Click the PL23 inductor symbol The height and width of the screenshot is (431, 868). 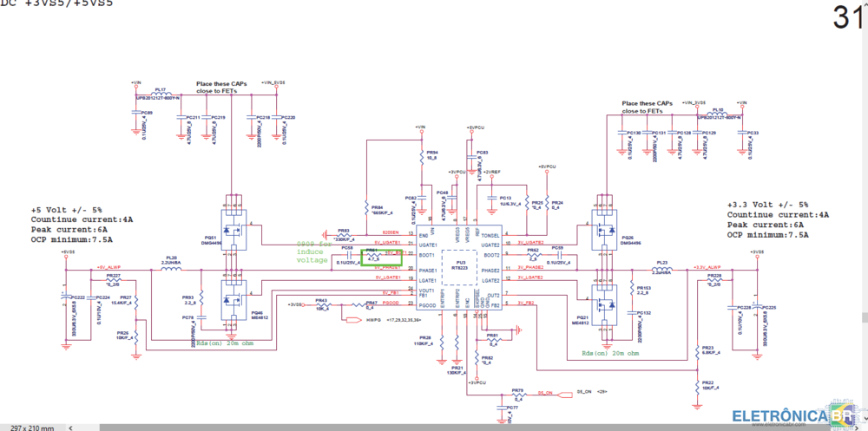pyautogui.click(x=662, y=267)
